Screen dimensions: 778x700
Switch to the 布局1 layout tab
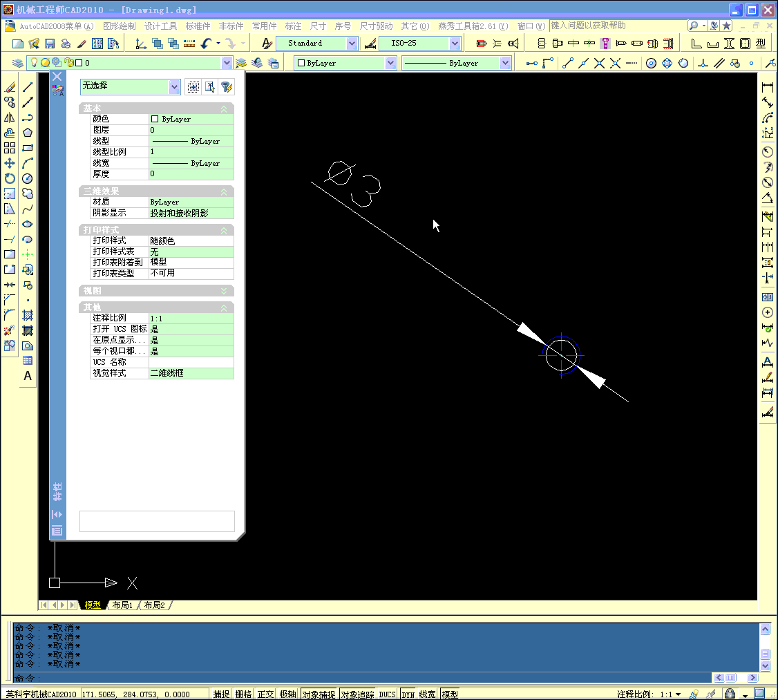tap(122, 605)
